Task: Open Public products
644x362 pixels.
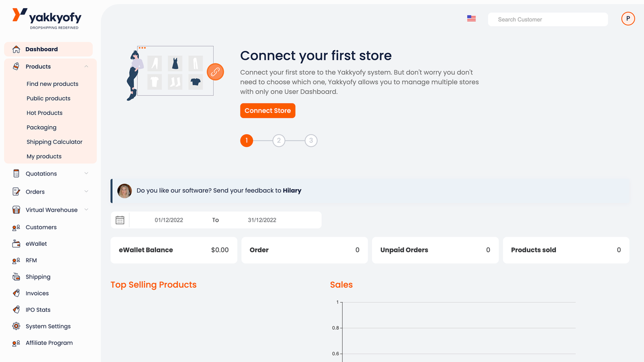Action: point(48,99)
